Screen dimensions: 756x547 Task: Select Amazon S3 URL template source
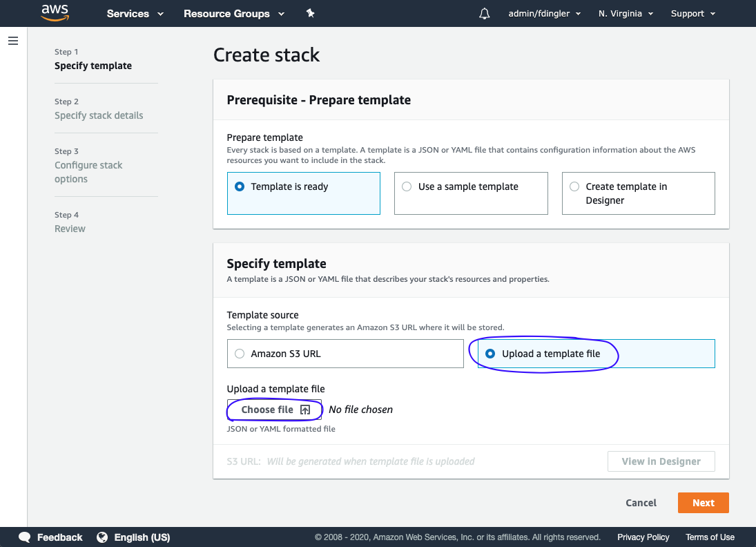tap(345, 354)
